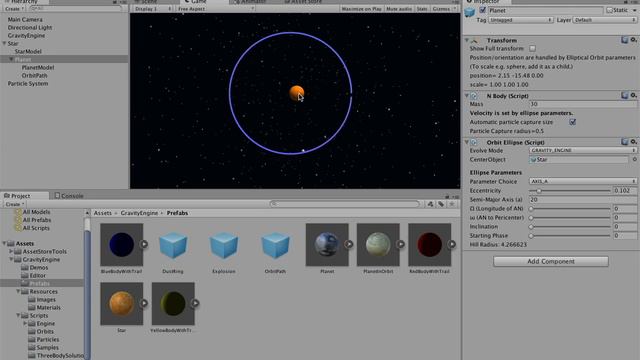Open Orbit Ellipse gear settings menu
The height and width of the screenshot is (360, 640).
tap(633, 142)
